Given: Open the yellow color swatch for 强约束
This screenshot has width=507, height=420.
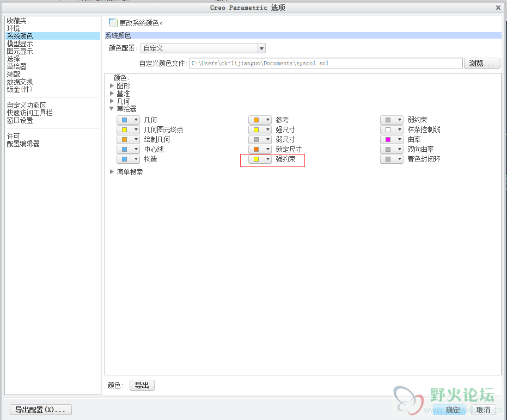Looking at the screenshot, I should tap(260, 159).
